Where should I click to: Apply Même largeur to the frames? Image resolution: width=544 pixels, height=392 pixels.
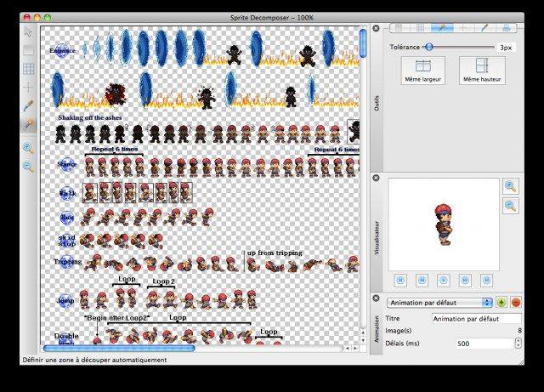(x=423, y=71)
